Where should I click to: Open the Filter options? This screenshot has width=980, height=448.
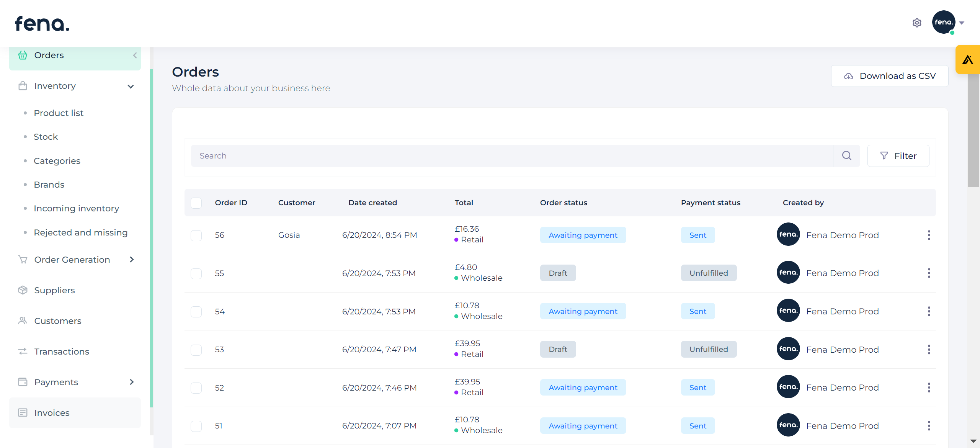click(x=898, y=156)
